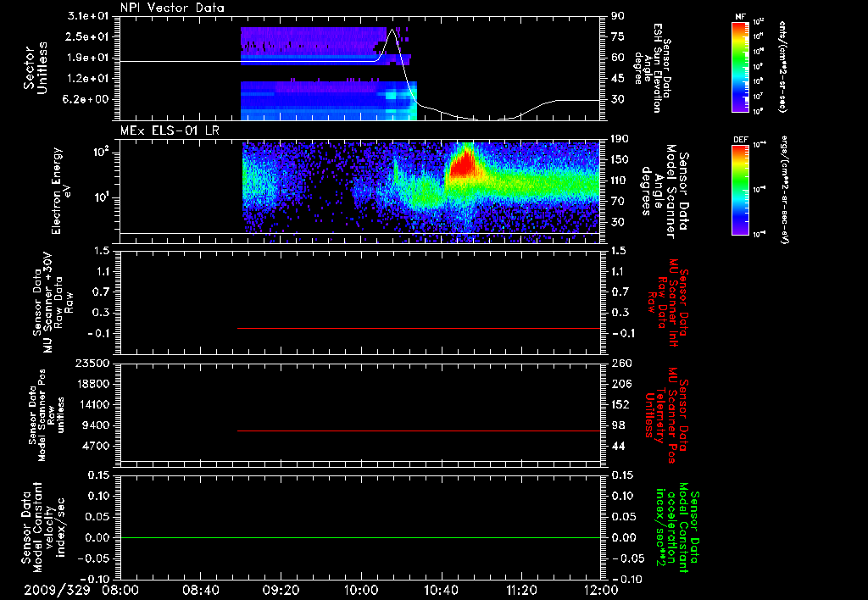Select the "Model Scanner Angle degrees" axis label
868x600 pixels.
tap(665, 192)
